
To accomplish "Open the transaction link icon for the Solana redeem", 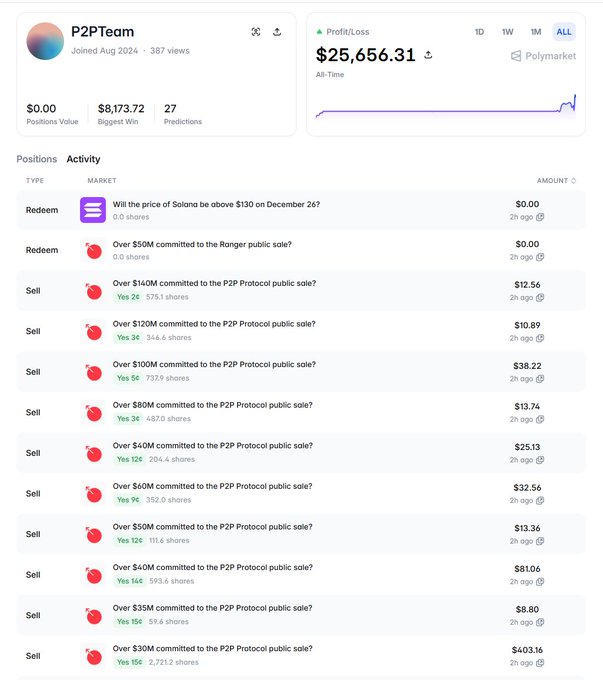I will [541, 217].
